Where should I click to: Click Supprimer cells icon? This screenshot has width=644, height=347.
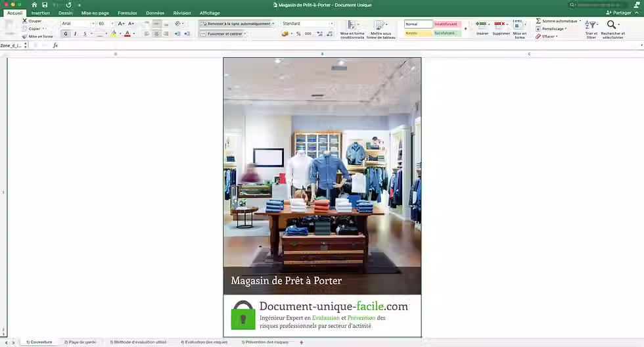pyautogui.click(x=501, y=28)
